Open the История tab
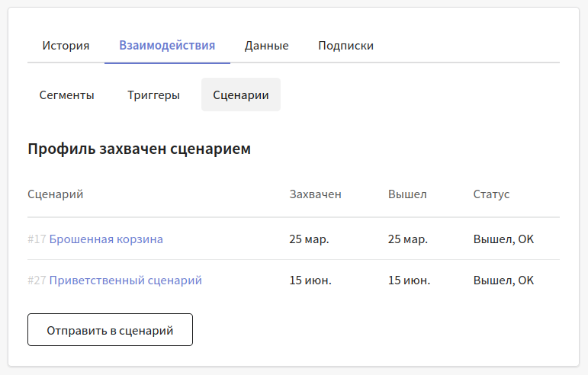This screenshot has width=588, height=375. coord(66,46)
